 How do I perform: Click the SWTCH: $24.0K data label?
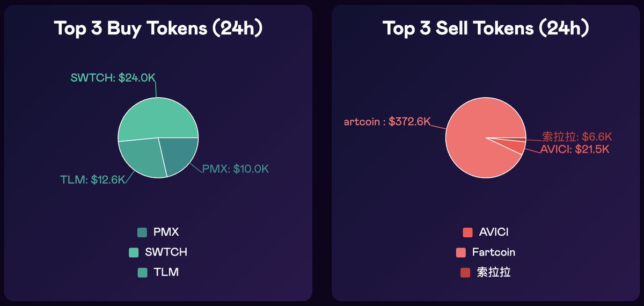pos(113,78)
